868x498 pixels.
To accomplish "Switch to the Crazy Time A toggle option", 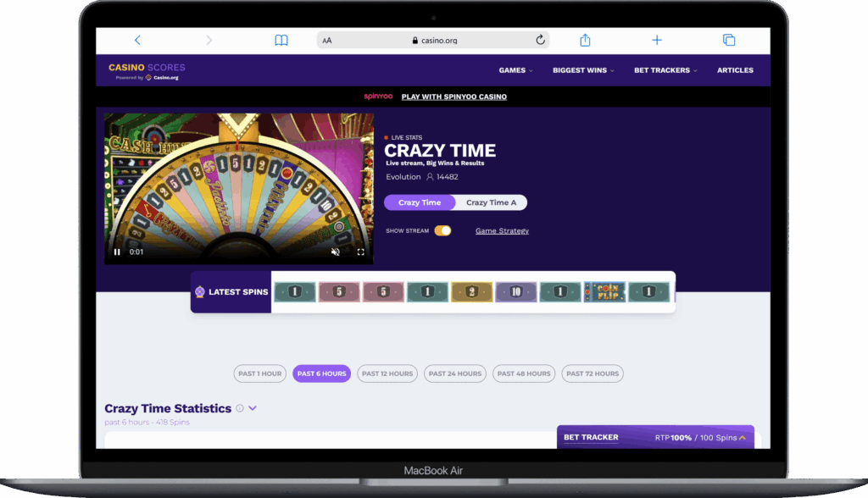I will pyautogui.click(x=492, y=202).
